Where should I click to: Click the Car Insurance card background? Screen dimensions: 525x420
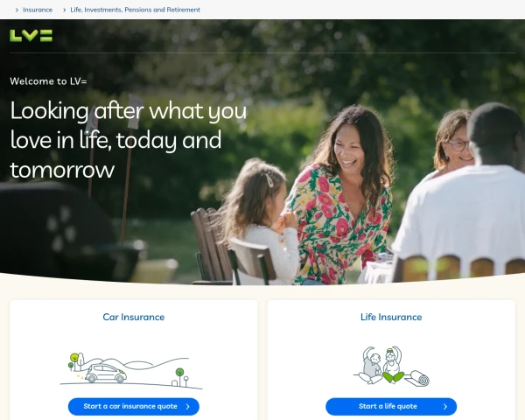coord(134,339)
